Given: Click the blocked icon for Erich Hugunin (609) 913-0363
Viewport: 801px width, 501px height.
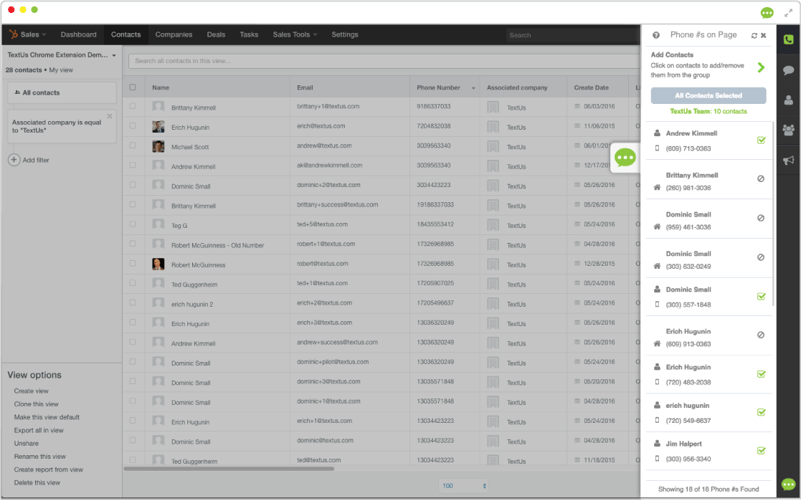Looking at the screenshot, I should (x=761, y=335).
